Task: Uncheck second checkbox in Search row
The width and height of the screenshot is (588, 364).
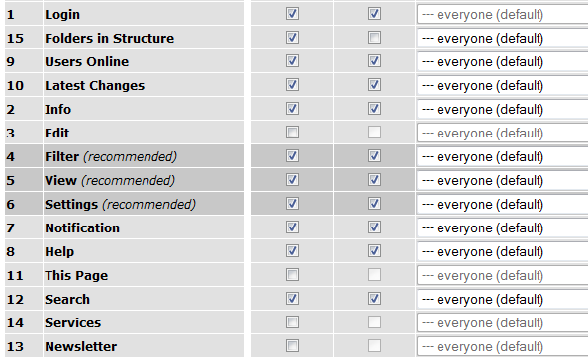Action: pos(374,299)
